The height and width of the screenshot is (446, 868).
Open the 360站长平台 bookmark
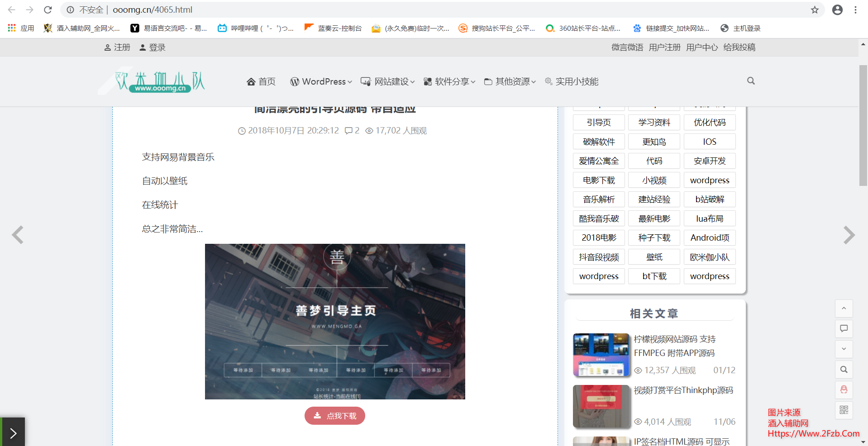pyautogui.click(x=583, y=28)
